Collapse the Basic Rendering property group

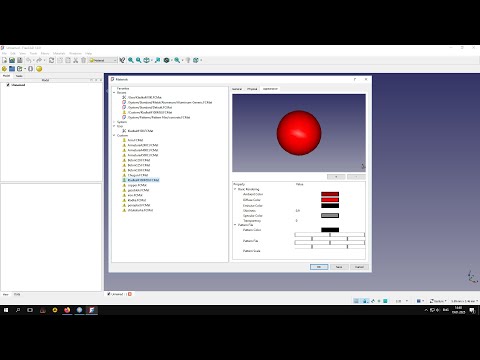pyautogui.click(x=235, y=189)
